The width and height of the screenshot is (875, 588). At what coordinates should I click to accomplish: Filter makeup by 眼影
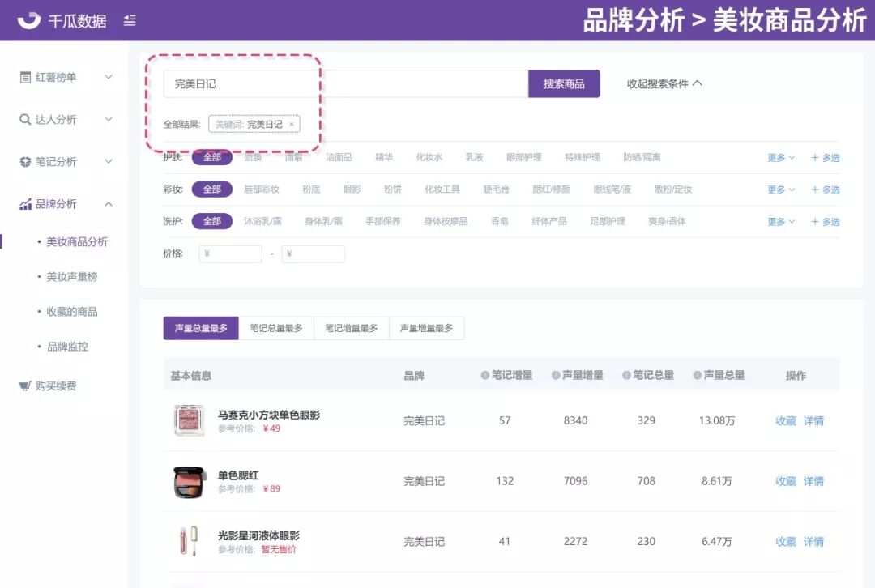click(352, 190)
